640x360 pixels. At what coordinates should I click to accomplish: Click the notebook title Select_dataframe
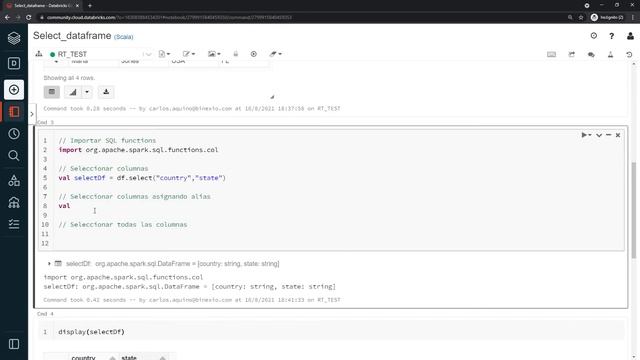[x=72, y=36]
